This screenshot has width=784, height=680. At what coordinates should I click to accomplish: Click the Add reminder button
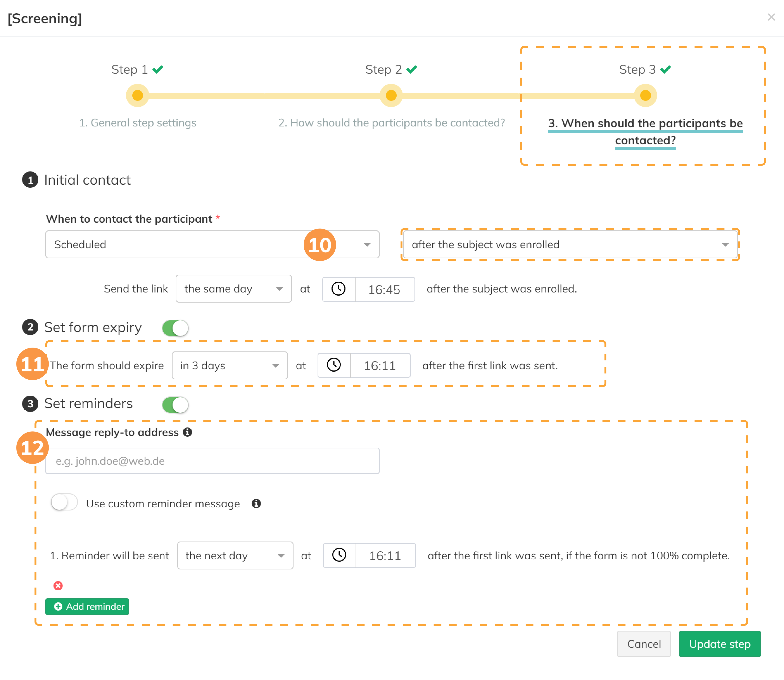point(87,606)
